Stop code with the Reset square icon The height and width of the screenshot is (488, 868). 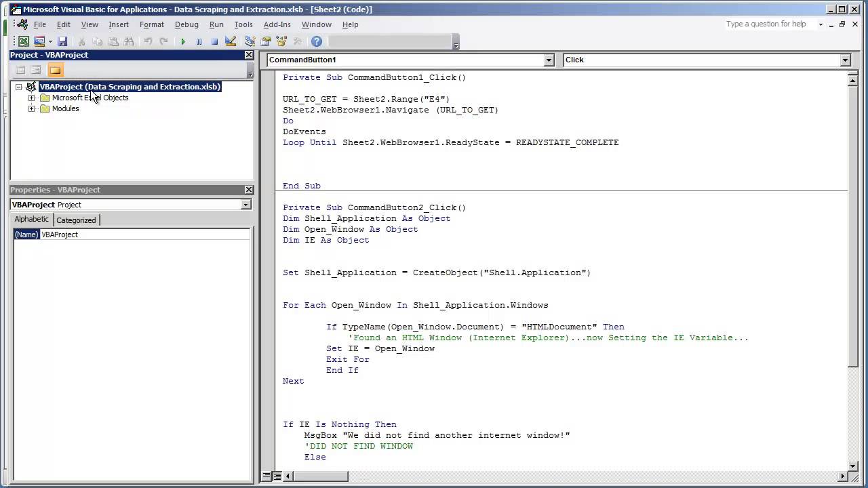[x=214, y=41]
